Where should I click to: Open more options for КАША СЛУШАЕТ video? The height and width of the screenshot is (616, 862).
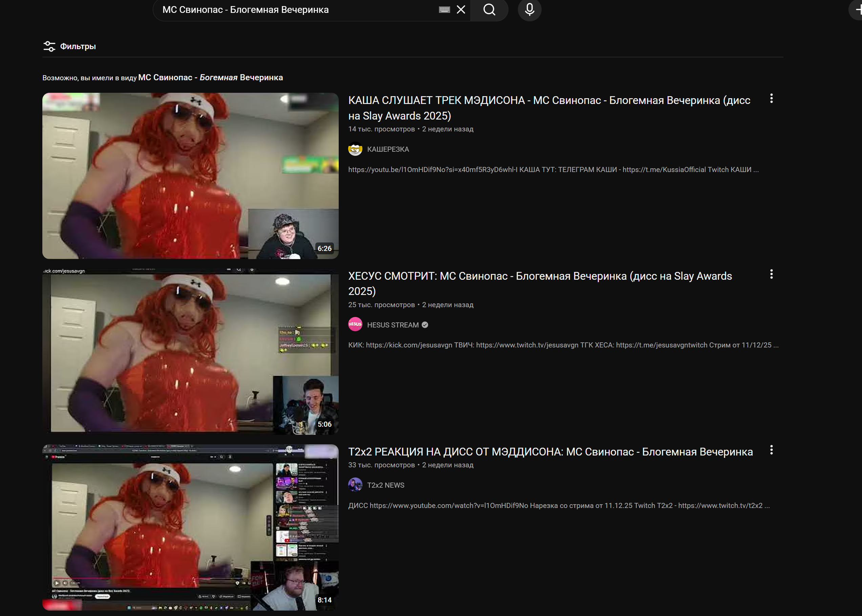[x=771, y=99]
